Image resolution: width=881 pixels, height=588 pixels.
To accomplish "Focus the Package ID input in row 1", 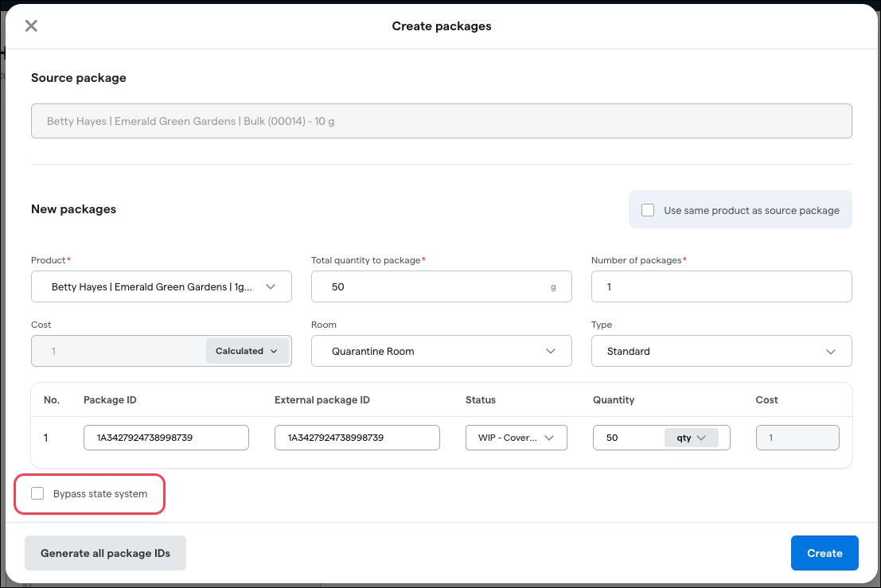I will pyautogui.click(x=166, y=438).
